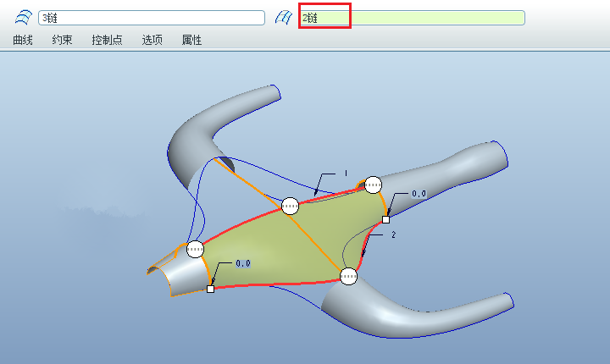The width and height of the screenshot is (610, 364).
Task: Click the chain label 1 in the model
Action: pyautogui.click(x=346, y=174)
